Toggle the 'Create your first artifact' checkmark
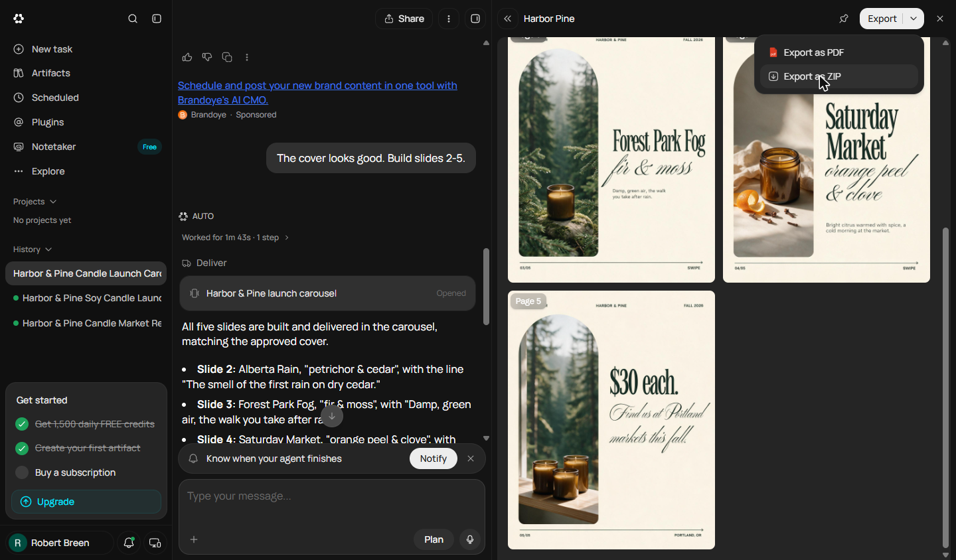 (22, 449)
